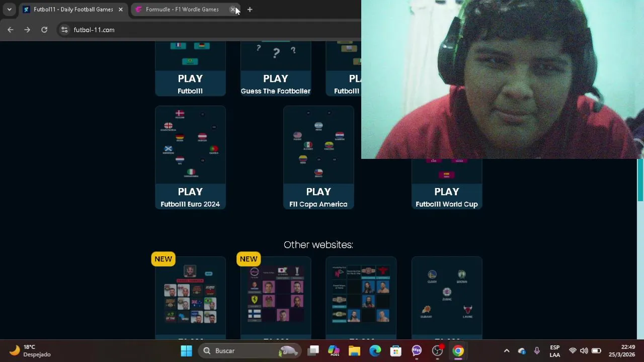644x362 pixels.
Task: Go forward in browser history
Action: [27, 30]
